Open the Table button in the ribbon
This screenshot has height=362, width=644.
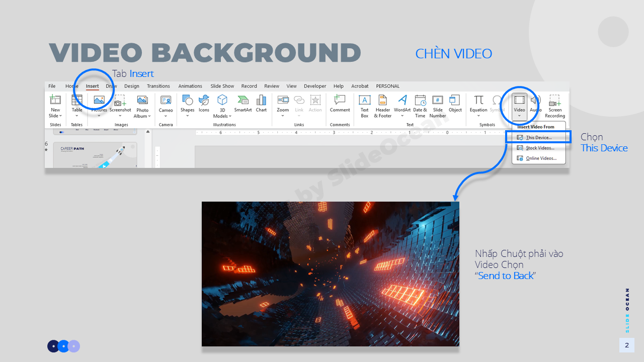pyautogui.click(x=77, y=106)
